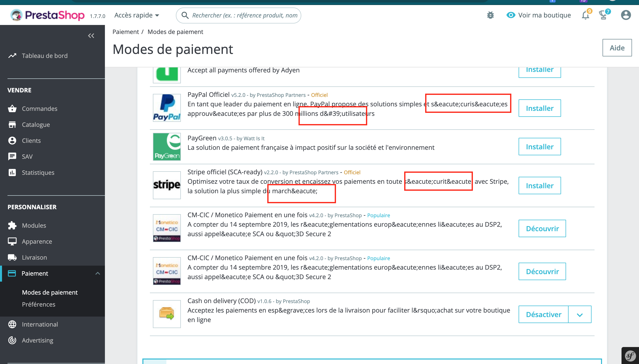Click the Livraison truck icon
The height and width of the screenshot is (364, 639).
12,257
